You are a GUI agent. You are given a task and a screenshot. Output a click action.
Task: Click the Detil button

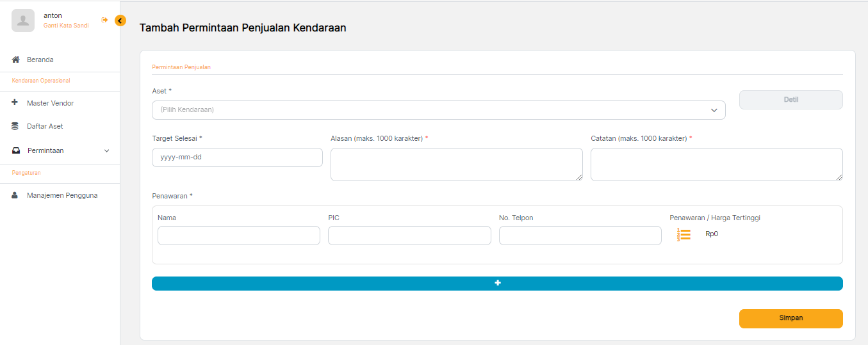coord(790,100)
